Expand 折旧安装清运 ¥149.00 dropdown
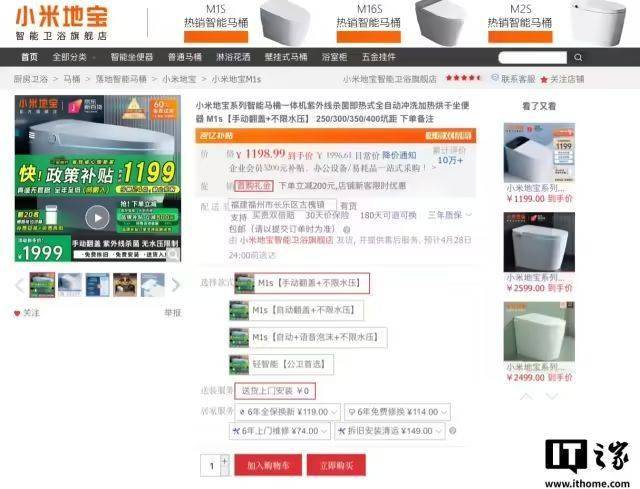Image resolution: width=640 pixels, height=489 pixels. coord(390,431)
